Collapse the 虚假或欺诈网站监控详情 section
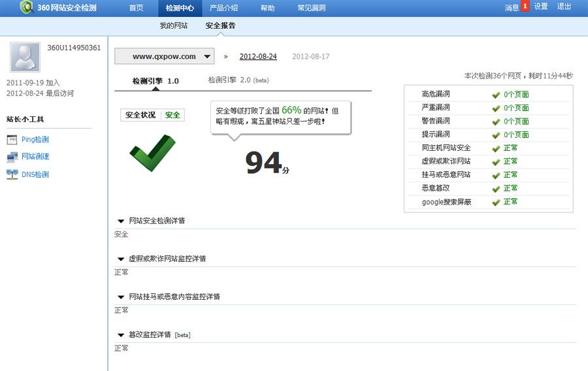Viewport: 588px width, 371px height. (x=121, y=259)
